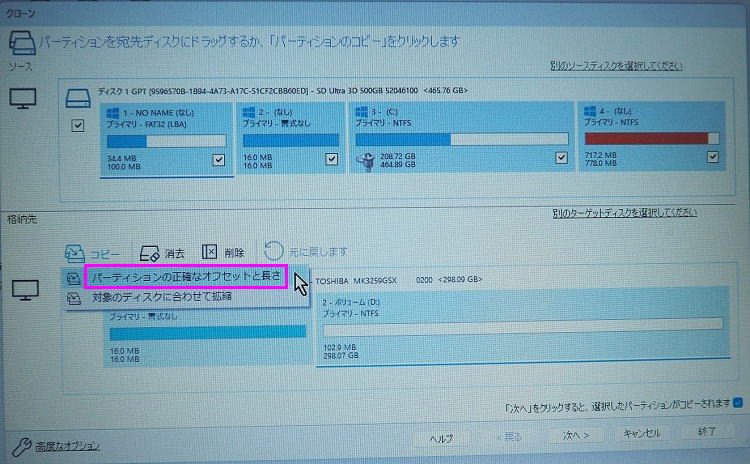This screenshot has width=750, height=464.
Task: Click the 別のソースディスクを選択 link
Action: [x=616, y=66]
